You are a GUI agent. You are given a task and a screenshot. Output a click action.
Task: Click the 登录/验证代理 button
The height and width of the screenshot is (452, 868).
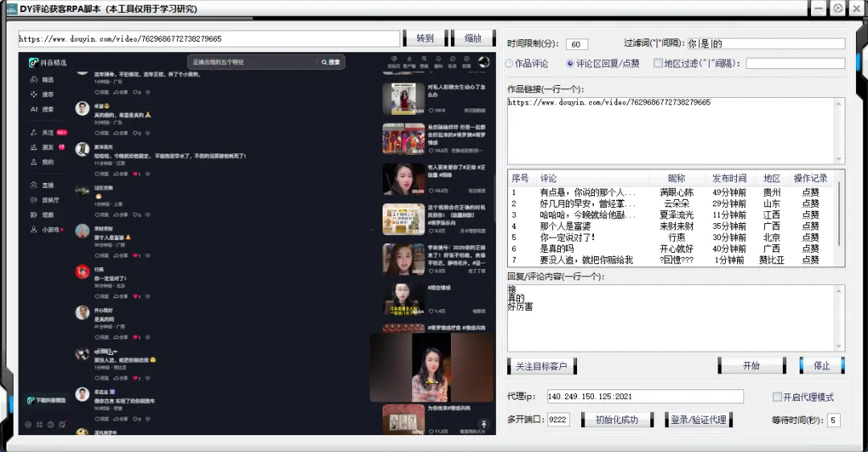click(698, 420)
